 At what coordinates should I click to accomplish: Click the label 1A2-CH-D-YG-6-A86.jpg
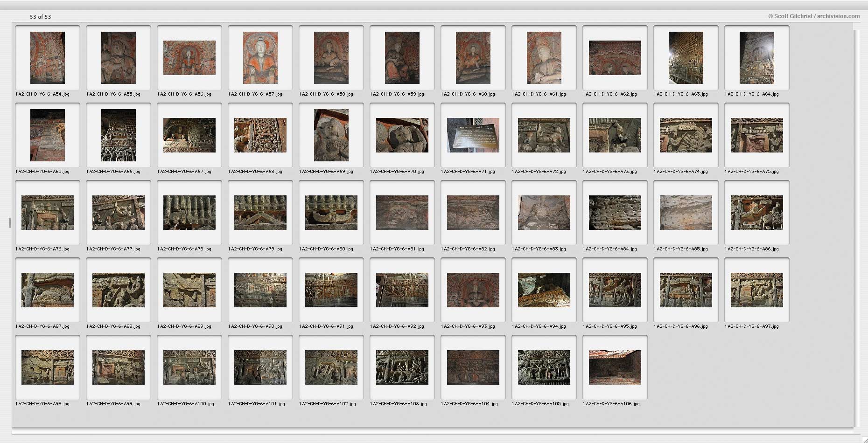pos(752,249)
